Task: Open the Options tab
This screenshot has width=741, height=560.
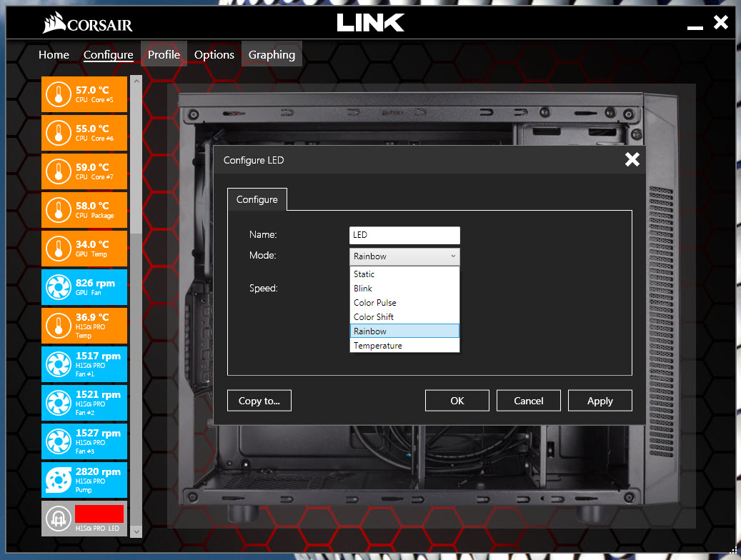Action: pyautogui.click(x=214, y=55)
